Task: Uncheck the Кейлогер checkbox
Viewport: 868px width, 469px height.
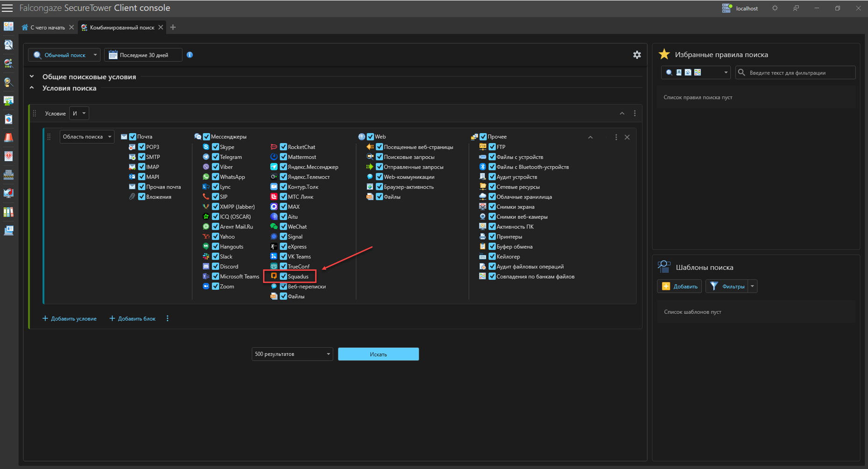Action: [x=492, y=257]
